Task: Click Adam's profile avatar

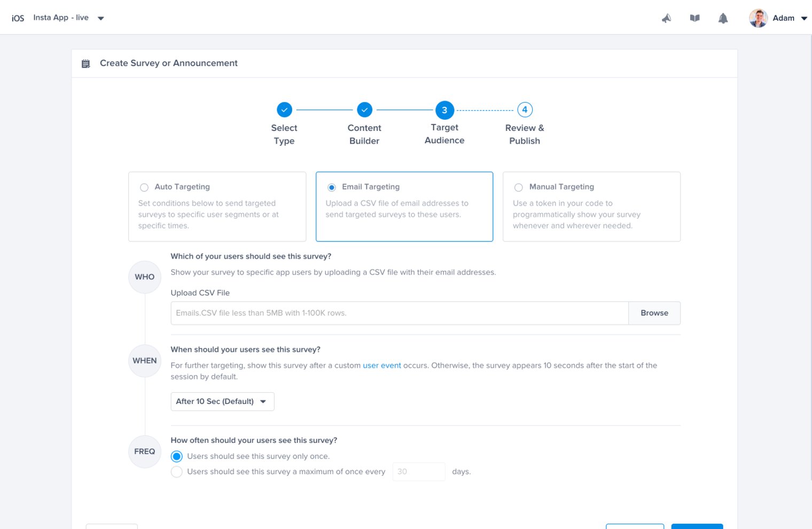Action: click(758, 18)
